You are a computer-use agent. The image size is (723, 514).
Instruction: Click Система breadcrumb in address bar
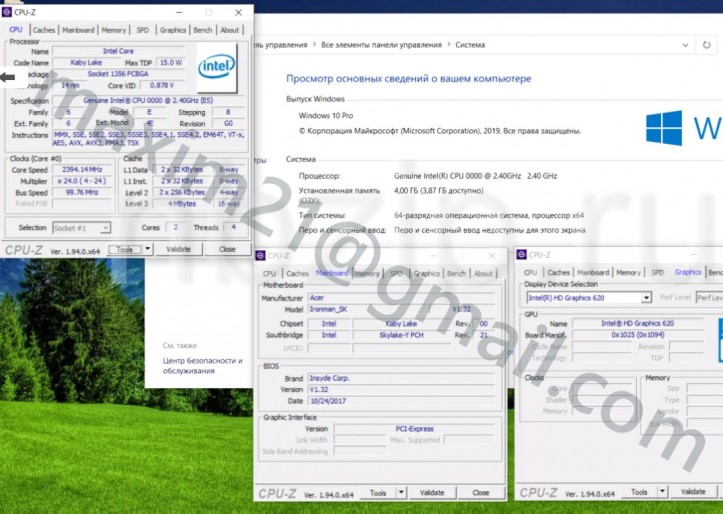(470, 45)
